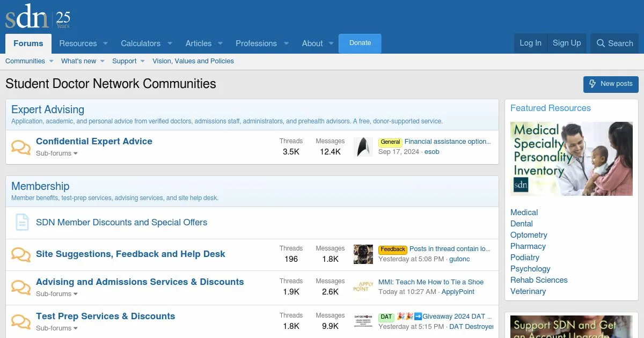Open the Featured Resources heading link

point(550,108)
